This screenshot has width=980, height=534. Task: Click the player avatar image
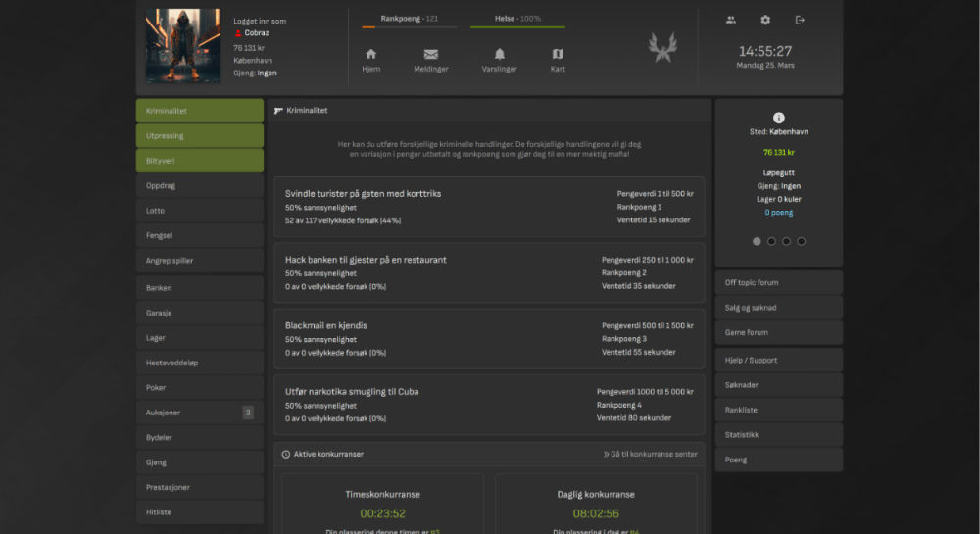coord(183,46)
